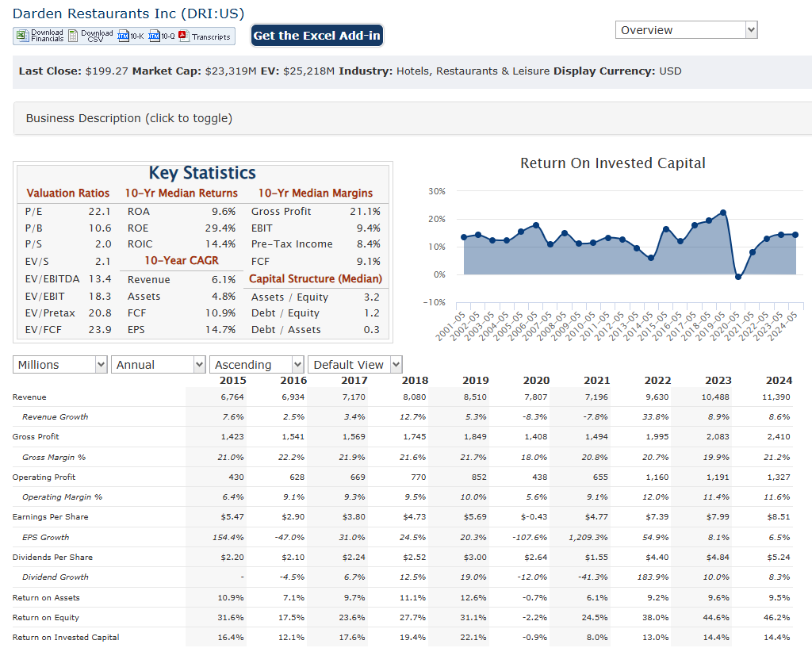Click the Valuation Ratios heading
812x648 pixels.
pos(68,194)
